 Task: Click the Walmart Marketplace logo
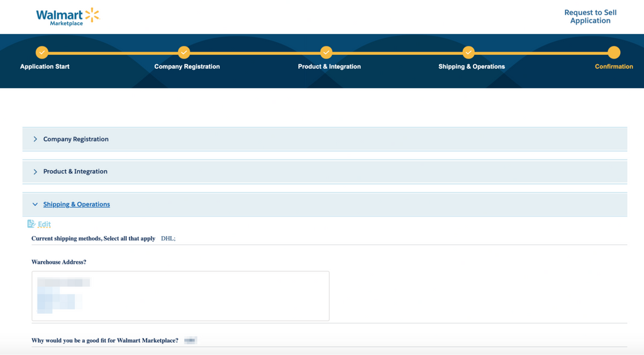point(68,17)
